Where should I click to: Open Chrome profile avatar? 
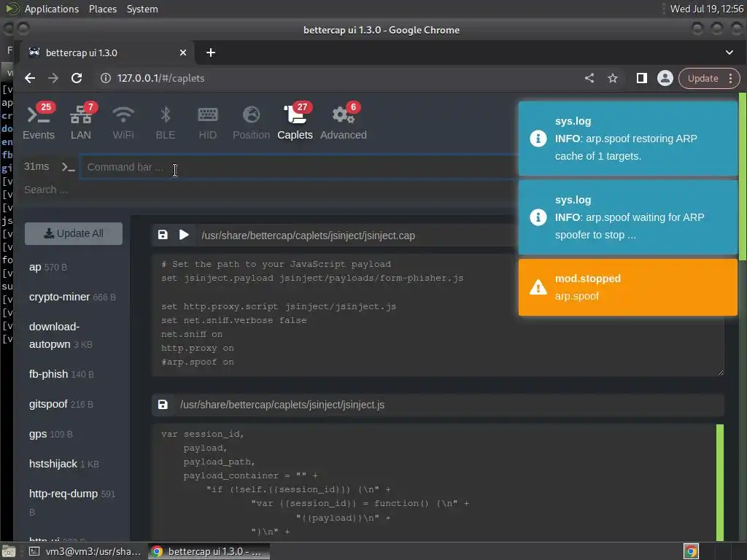665,78
